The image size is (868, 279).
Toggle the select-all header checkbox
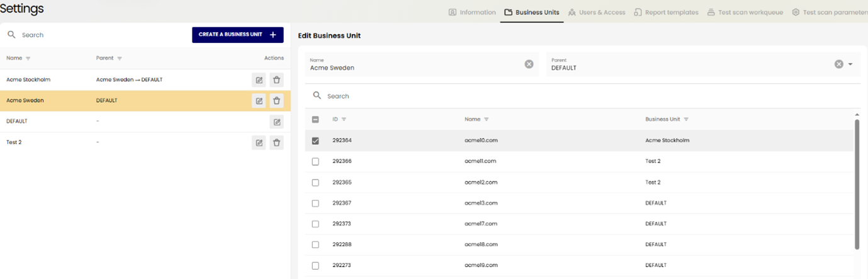tap(315, 119)
